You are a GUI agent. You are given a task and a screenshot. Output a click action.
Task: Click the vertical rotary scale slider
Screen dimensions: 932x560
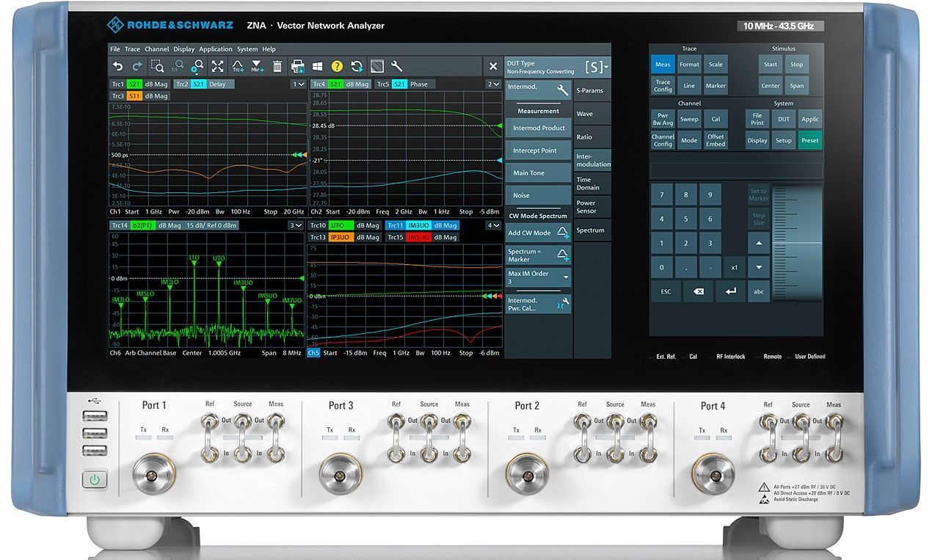(x=798, y=242)
